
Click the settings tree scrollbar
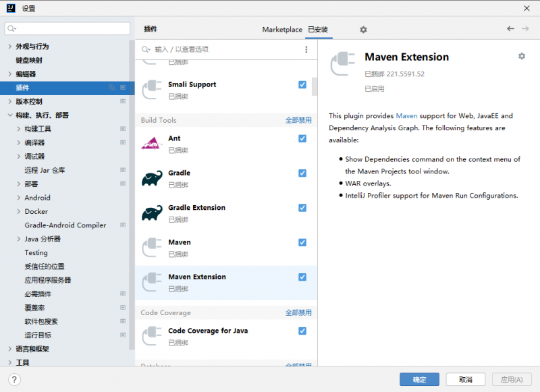[x=132, y=194]
